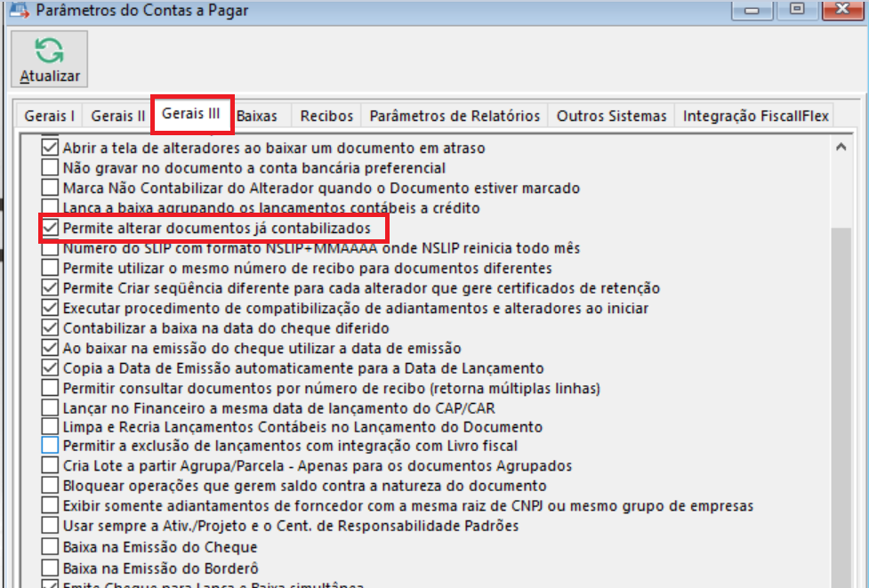Toggle Permite alterar documentos já contabilizados
The height and width of the screenshot is (588, 869).
tap(50, 228)
